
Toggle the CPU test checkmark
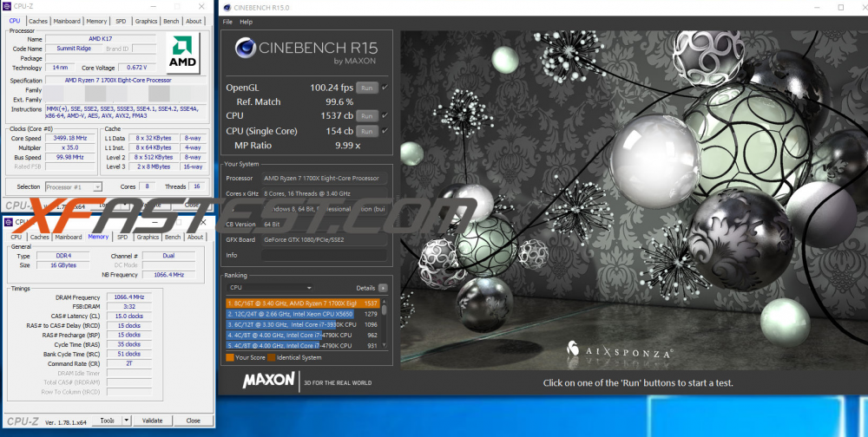385,115
